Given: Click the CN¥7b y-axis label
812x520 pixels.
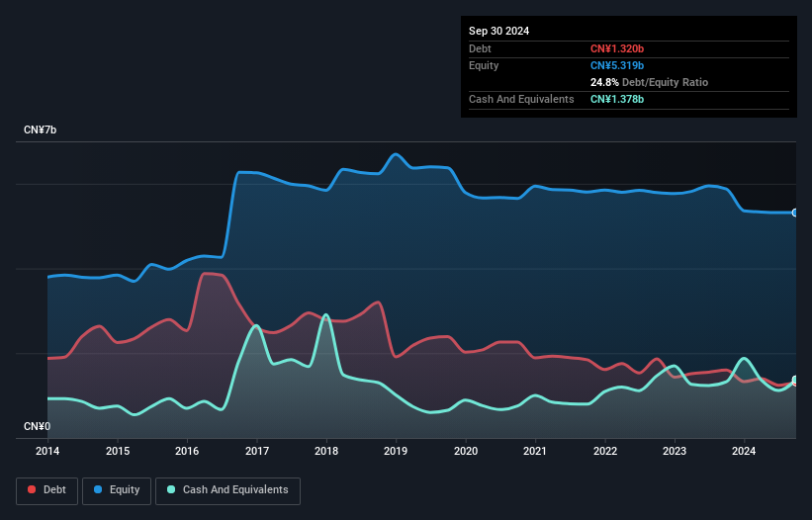Looking at the screenshot, I should click(x=40, y=130).
